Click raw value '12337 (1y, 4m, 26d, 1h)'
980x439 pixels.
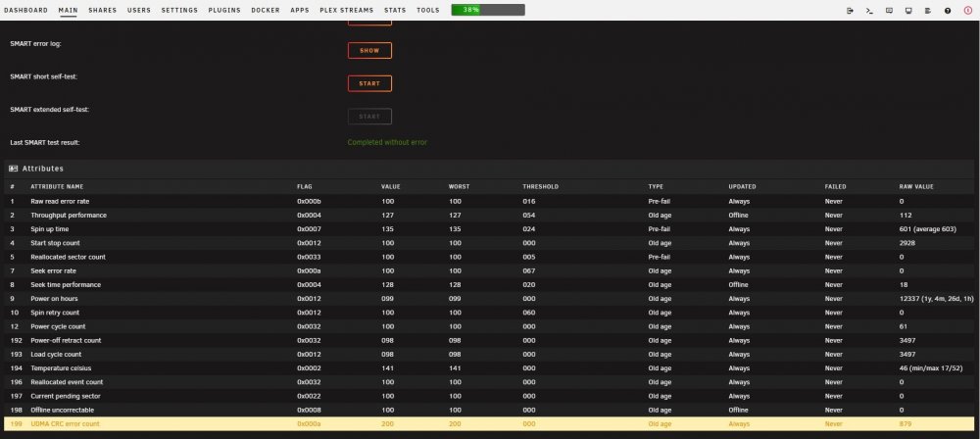(936, 298)
